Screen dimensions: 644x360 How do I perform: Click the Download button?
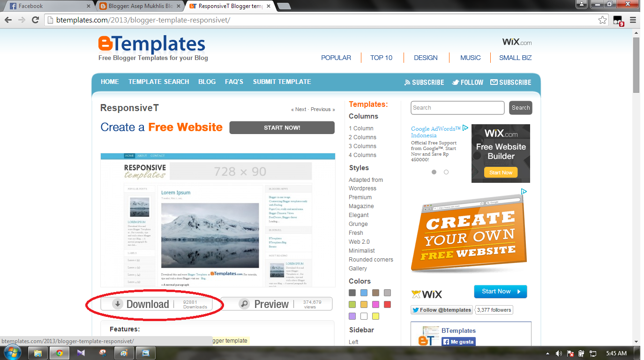coord(157,304)
